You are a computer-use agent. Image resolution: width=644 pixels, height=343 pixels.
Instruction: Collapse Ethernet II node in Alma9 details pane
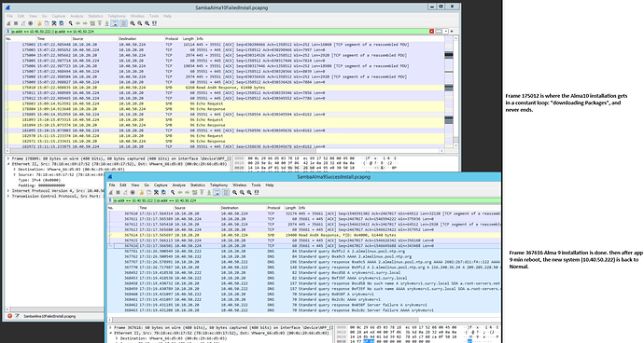111,333
